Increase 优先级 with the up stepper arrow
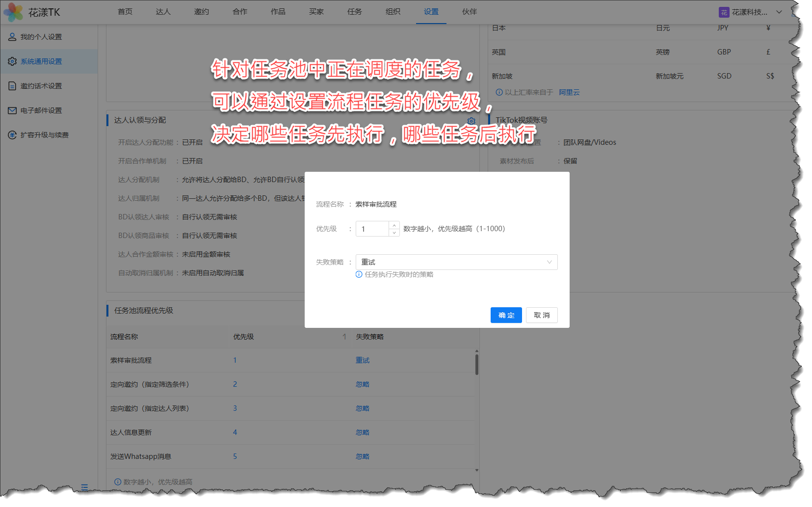The height and width of the screenshot is (507, 812). click(394, 225)
